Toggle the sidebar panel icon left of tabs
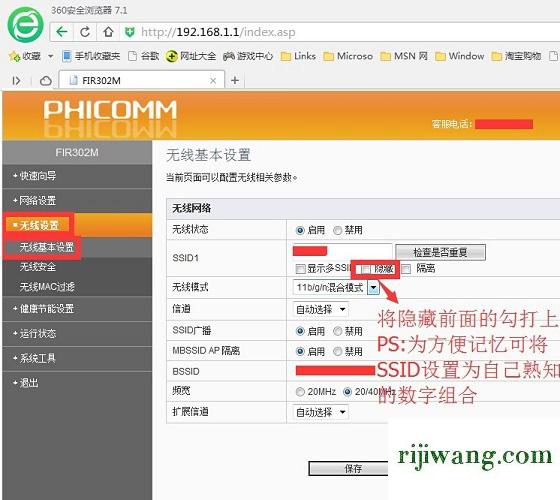The width and height of the screenshot is (560, 500). [16, 81]
